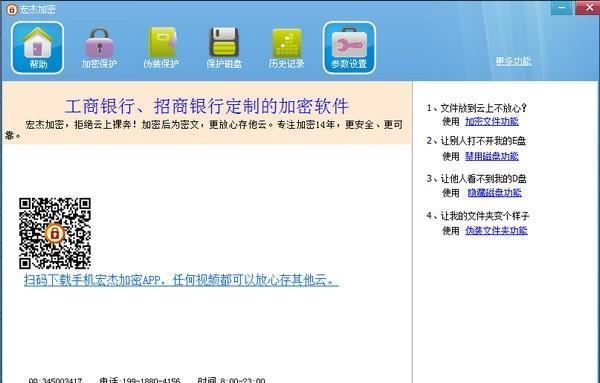The width and height of the screenshot is (600, 383).
Task: Follow the 加密文件功能 link
Action: click(x=492, y=122)
